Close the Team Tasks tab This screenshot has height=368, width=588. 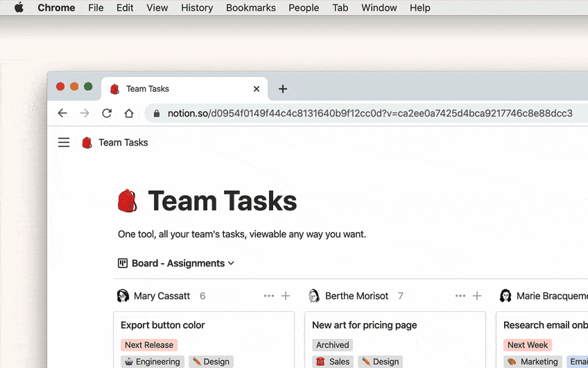[257, 89]
